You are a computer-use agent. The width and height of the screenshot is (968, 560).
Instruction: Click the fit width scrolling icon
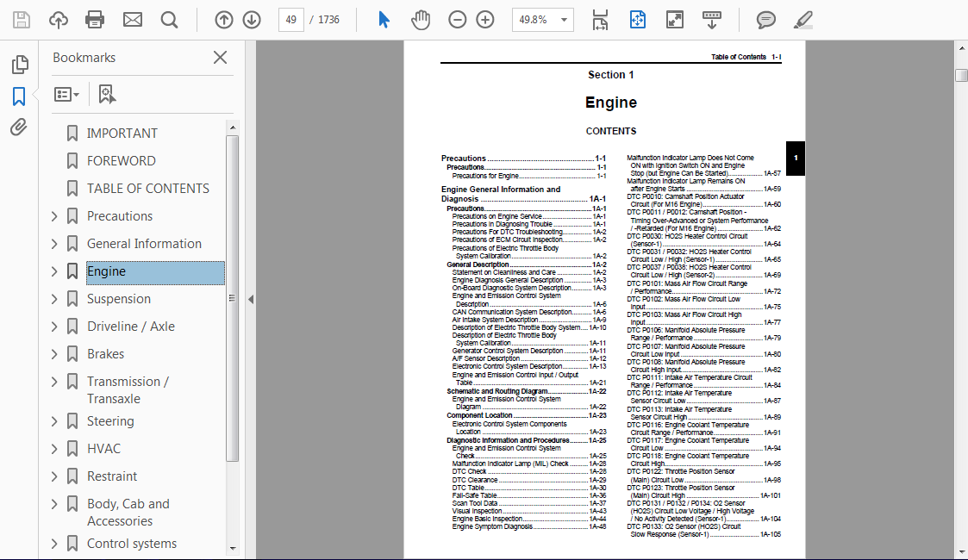(599, 20)
